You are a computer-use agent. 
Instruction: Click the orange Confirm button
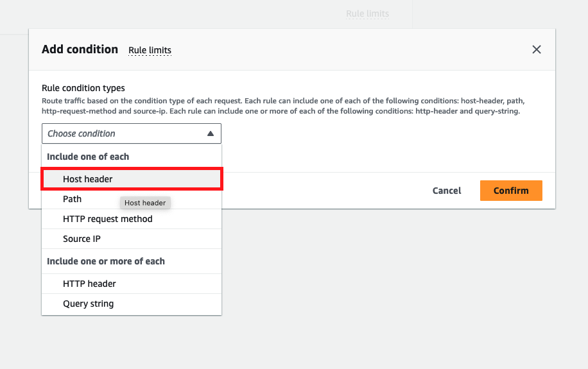click(510, 191)
